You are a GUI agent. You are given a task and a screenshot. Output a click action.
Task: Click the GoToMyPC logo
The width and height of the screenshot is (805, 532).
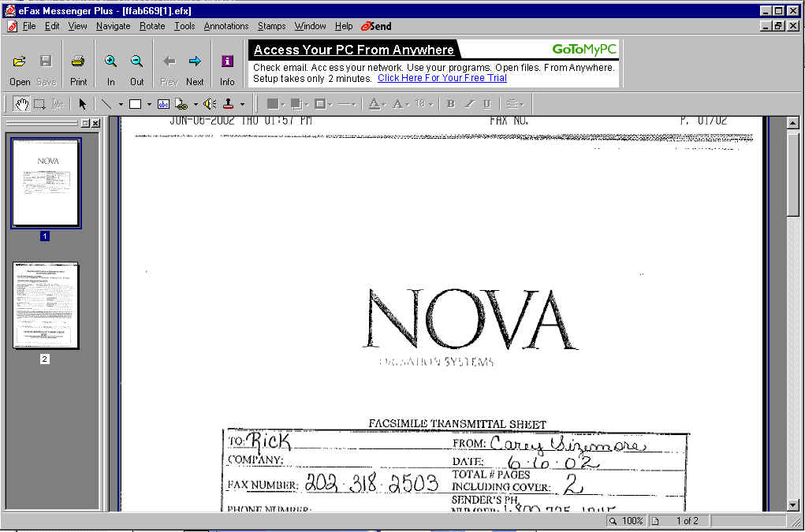point(584,49)
